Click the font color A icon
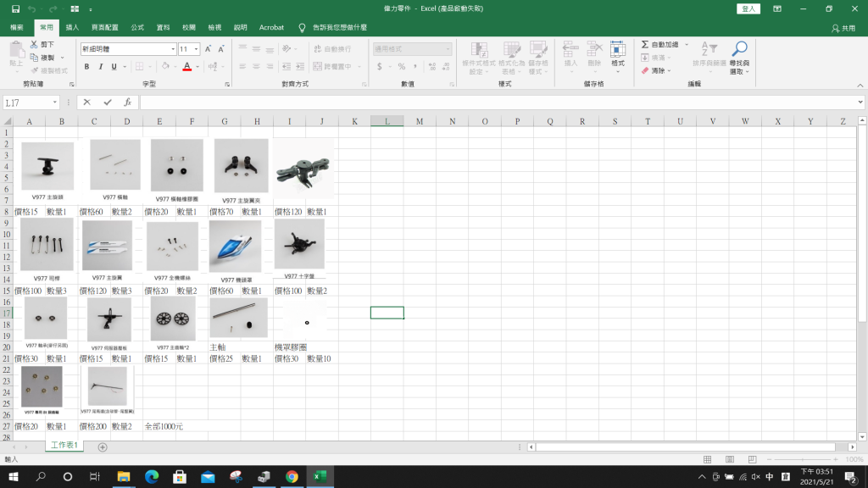Image resolution: width=868 pixels, height=488 pixels. coord(187,67)
